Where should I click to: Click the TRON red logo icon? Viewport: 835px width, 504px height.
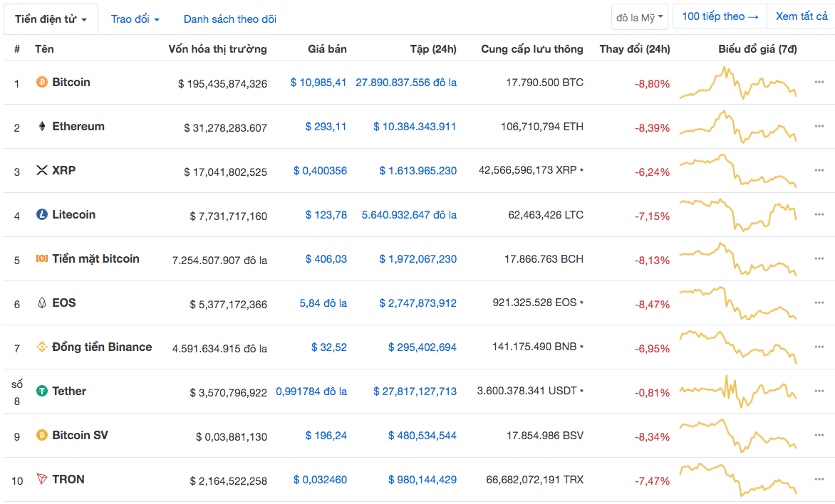point(42,480)
